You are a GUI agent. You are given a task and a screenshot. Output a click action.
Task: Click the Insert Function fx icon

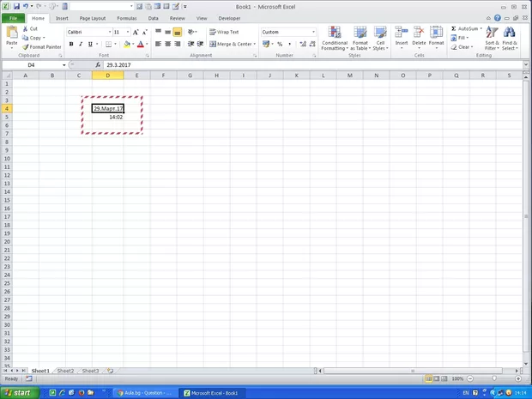click(x=98, y=65)
